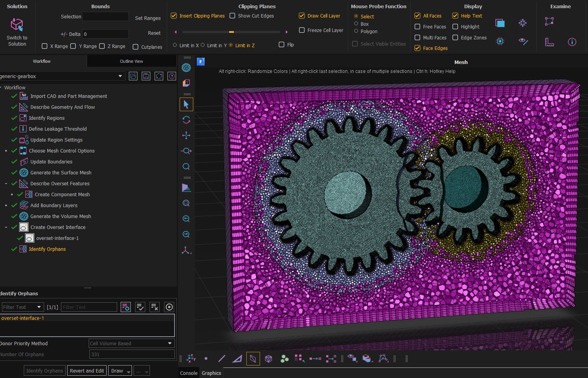The height and width of the screenshot is (378, 588).
Task: Collapse the Create Overset Interface tree item
Action: [x=6, y=227]
